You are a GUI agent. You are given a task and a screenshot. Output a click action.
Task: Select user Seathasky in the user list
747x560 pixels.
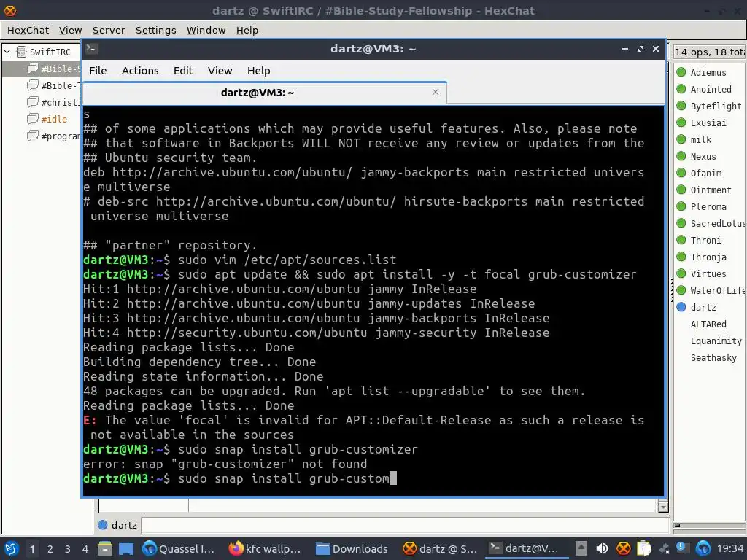[713, 357]
